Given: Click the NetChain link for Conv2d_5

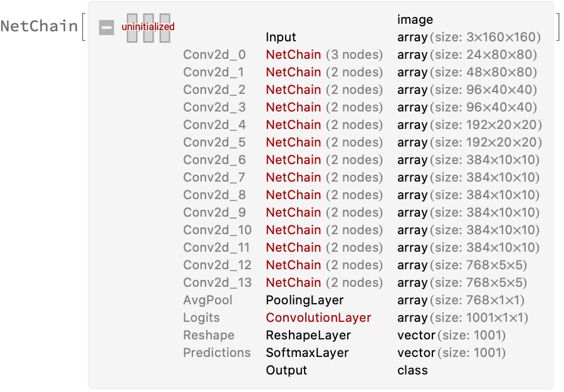Looking at the screenshot, I should point(293,143).
